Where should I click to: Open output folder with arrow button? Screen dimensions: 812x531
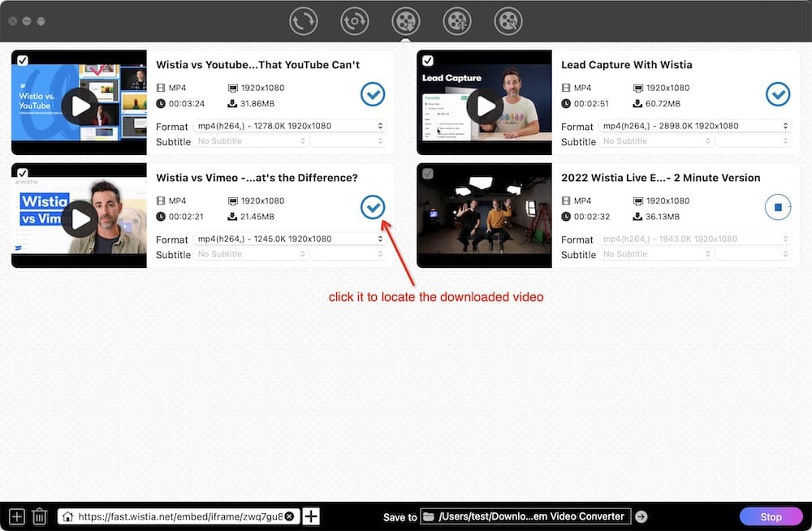(641, 516)
